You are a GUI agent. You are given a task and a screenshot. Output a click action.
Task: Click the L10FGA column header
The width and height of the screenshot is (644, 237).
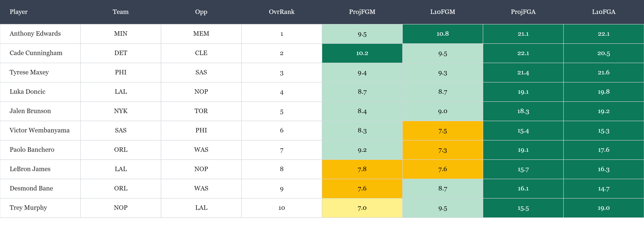(x=604, y=12)
